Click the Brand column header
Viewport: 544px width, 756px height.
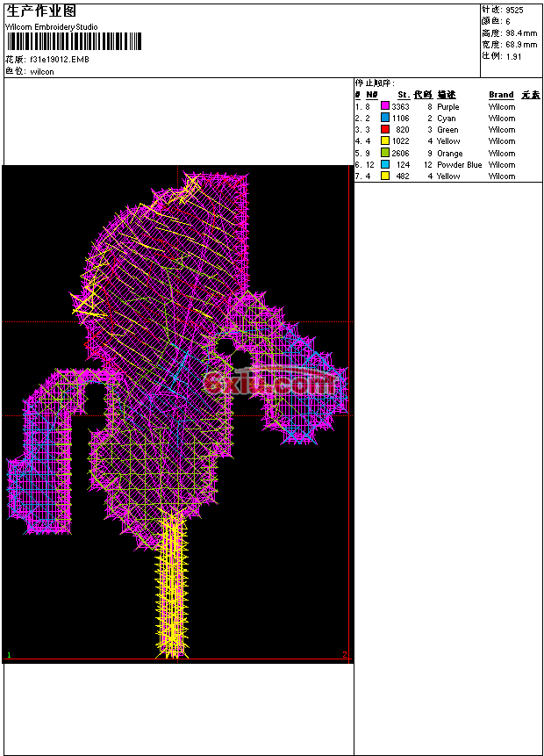click(501, 95)
